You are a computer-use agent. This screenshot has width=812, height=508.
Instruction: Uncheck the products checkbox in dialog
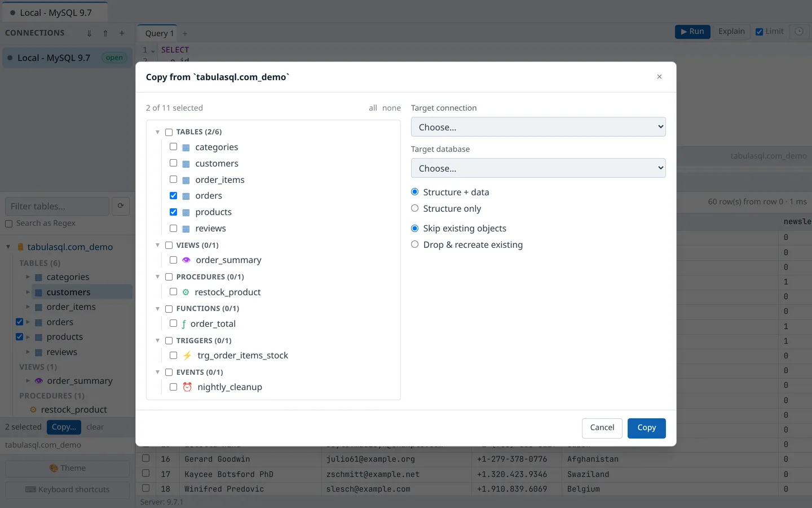[174, 212]
